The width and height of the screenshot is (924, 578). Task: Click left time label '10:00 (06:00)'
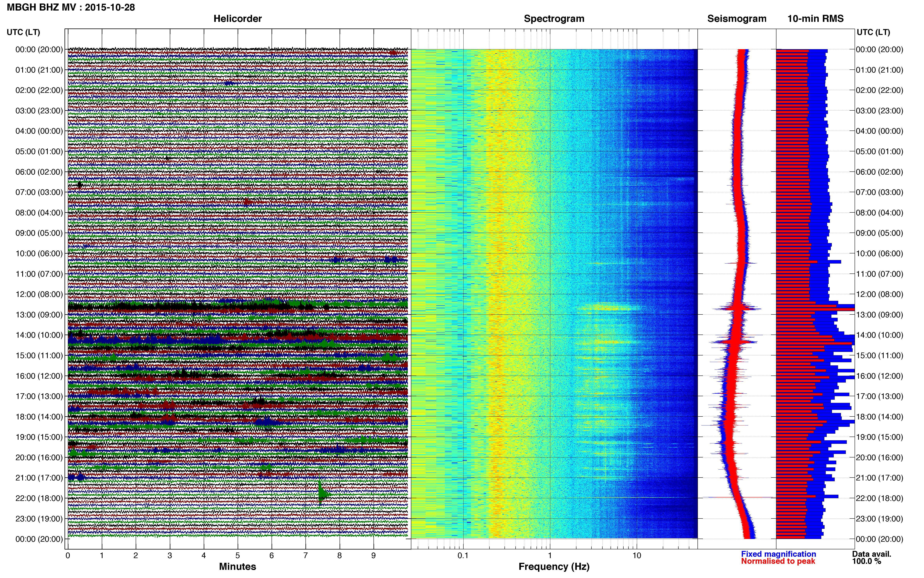39,253
